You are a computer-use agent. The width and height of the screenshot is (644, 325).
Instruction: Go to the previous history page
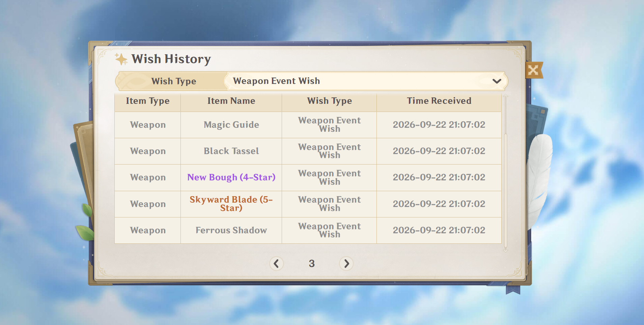pyautogui.click(x=276, y=263)
